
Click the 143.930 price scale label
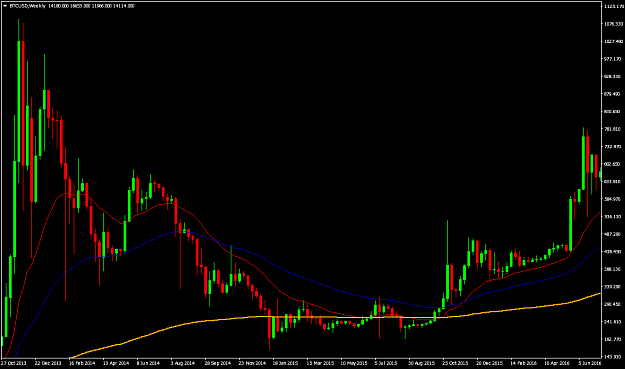click(x=613, y=357)
